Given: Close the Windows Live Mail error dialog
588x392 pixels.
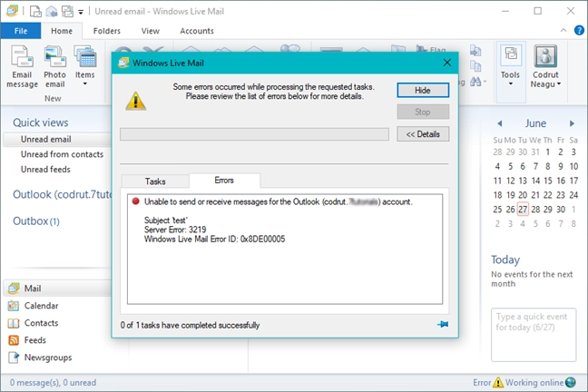Looking at the screenshot, I should coord(447,63).
